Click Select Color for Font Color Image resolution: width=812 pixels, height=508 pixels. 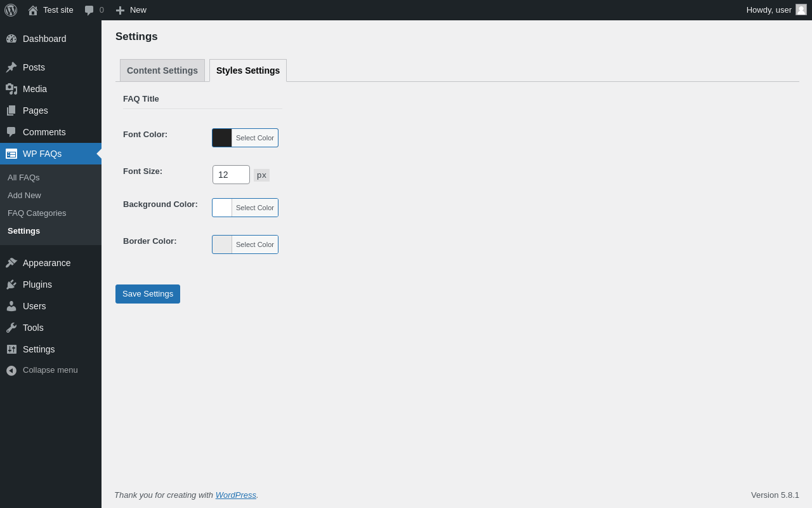coord(255,138)
